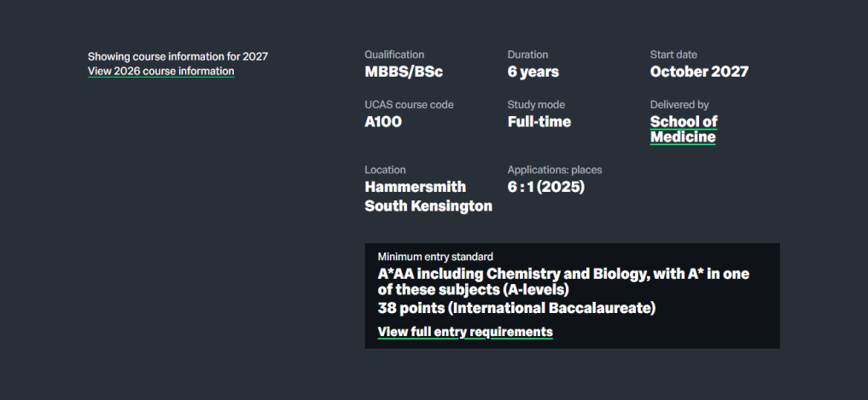868x400 pixels.
Task: Open View full entry requirements link
Action: coord(465,332)
